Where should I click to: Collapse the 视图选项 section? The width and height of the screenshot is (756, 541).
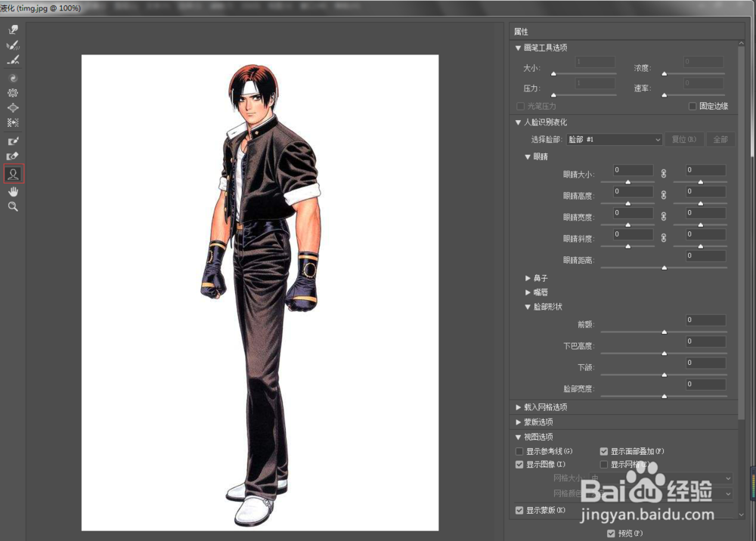(519, 437)
